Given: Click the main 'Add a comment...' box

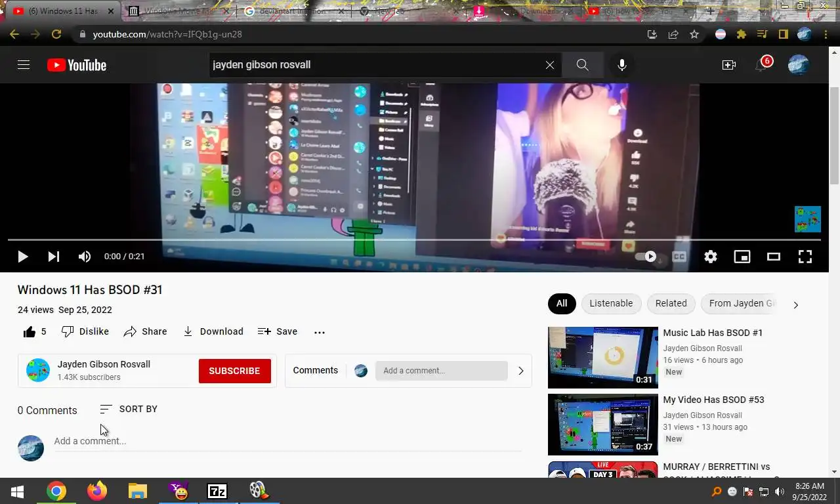Looking at the screenshot, I should 287,441.
